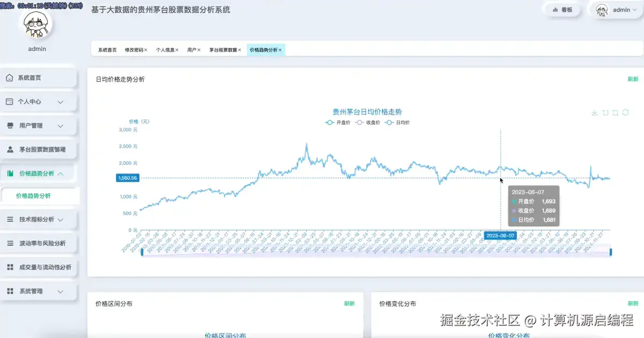The image size is (644, 338).
Task: Close the 修改密码 tab
Action: click(x=145, y=50)
